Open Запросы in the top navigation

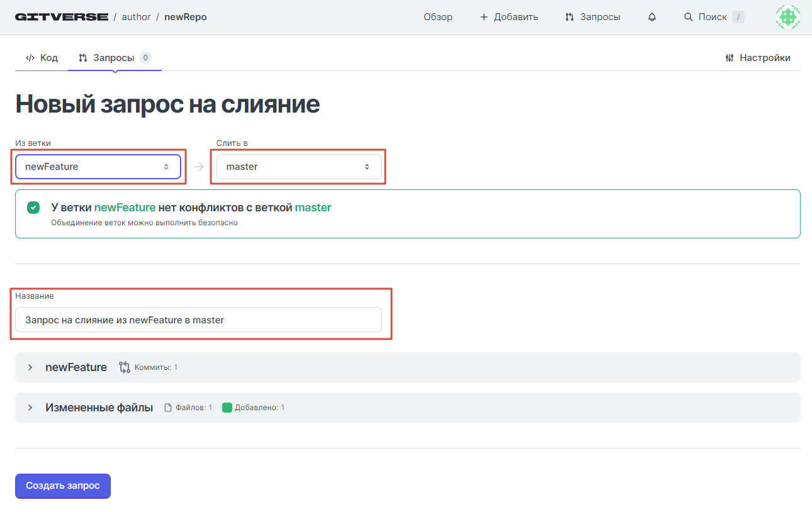tap(593, 17)
